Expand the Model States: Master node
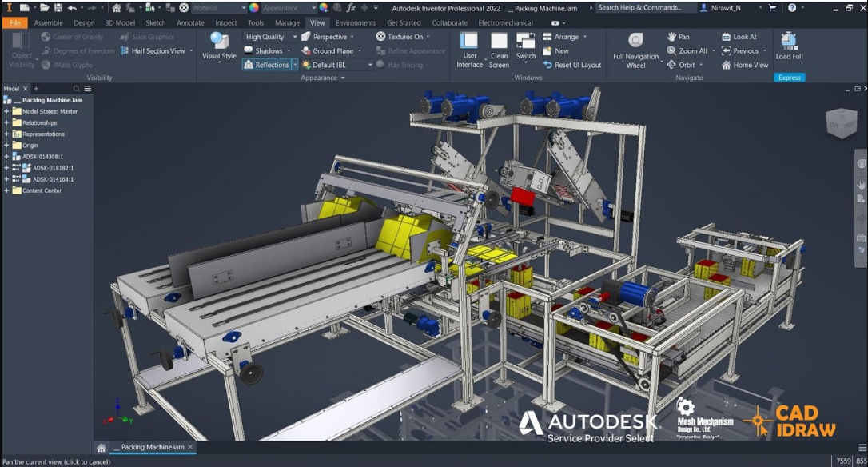The image size is (868, 467). click(x=6, y=111)
